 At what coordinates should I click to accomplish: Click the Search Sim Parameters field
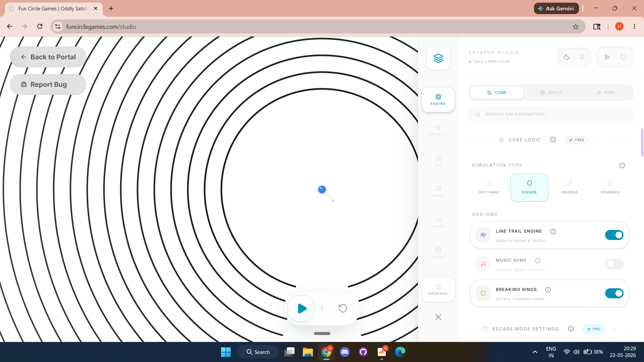point(551,114)
